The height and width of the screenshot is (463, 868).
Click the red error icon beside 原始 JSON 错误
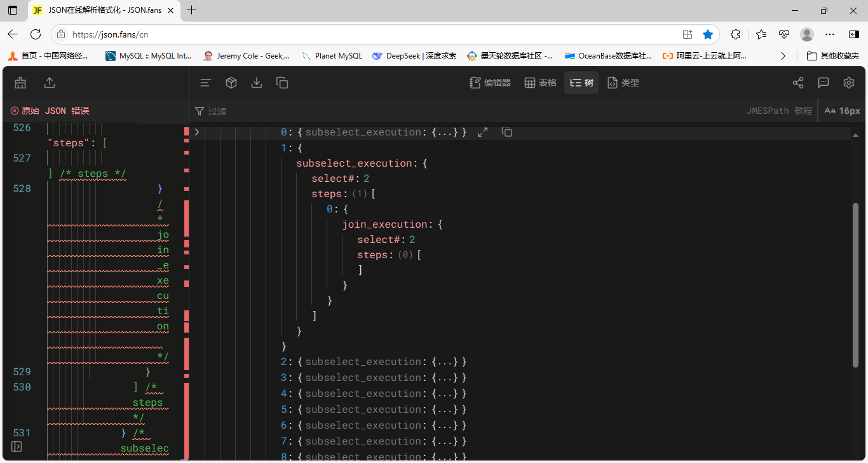coord(15,111)
